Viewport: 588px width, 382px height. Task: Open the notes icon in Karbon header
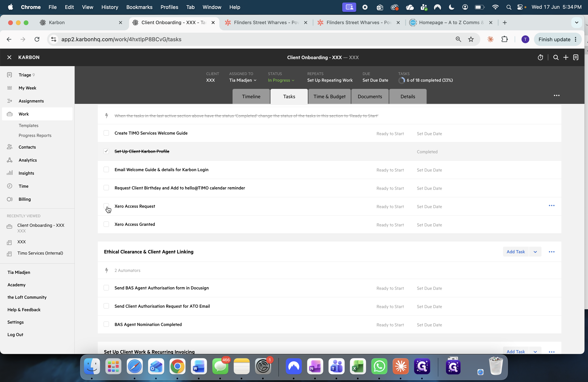click(x=576, y=57)
